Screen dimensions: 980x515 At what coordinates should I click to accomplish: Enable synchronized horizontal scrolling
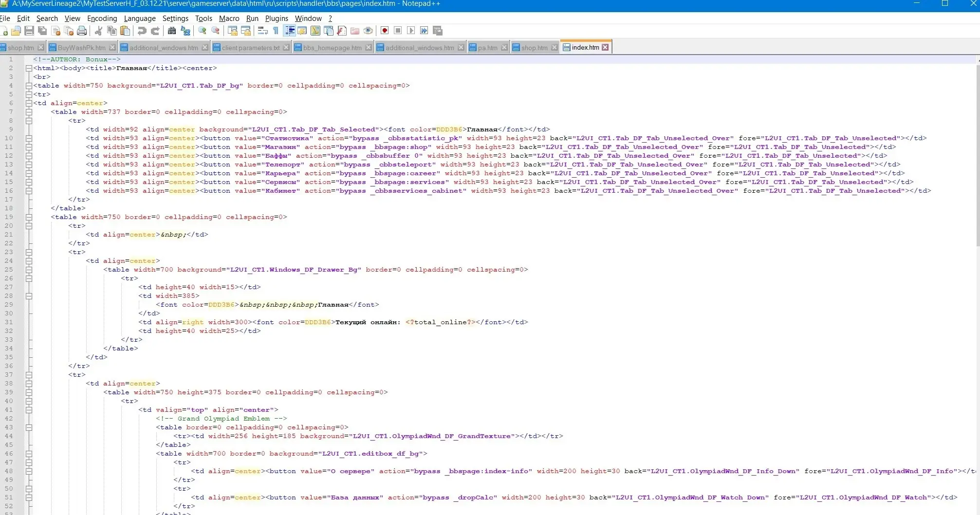[x=246, y=31]
